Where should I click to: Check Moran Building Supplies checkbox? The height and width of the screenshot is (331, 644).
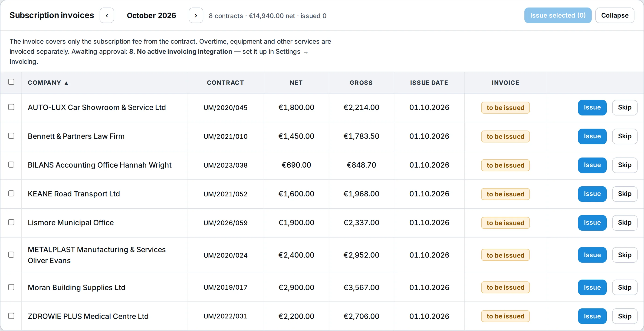tap(11, 287)
